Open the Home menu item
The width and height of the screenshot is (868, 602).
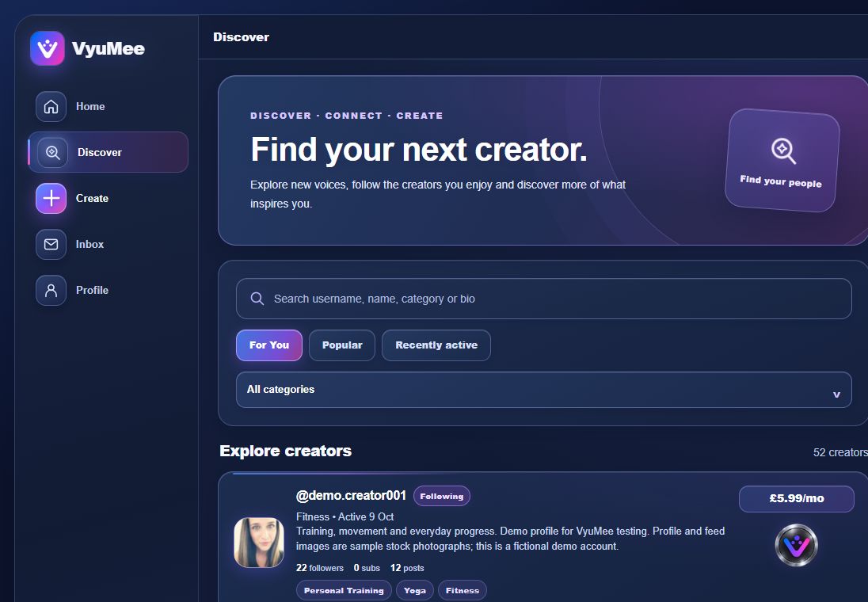coord(108,106)
